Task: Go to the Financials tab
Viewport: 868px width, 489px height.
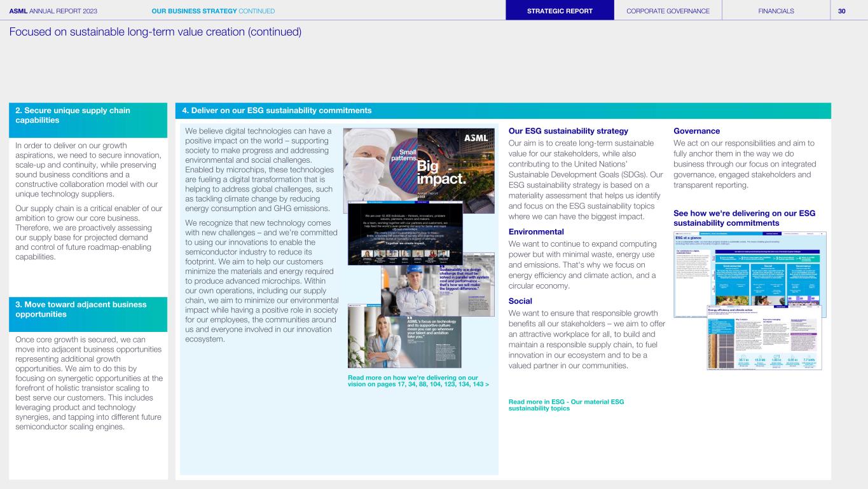Action: click(x=776, y=11)
